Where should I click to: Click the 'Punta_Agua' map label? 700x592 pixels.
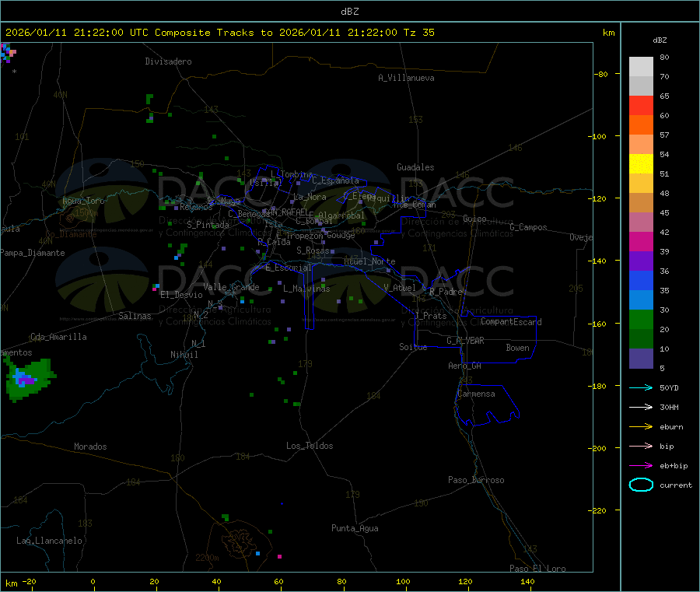pyautogui.click(x=355, y=528)
